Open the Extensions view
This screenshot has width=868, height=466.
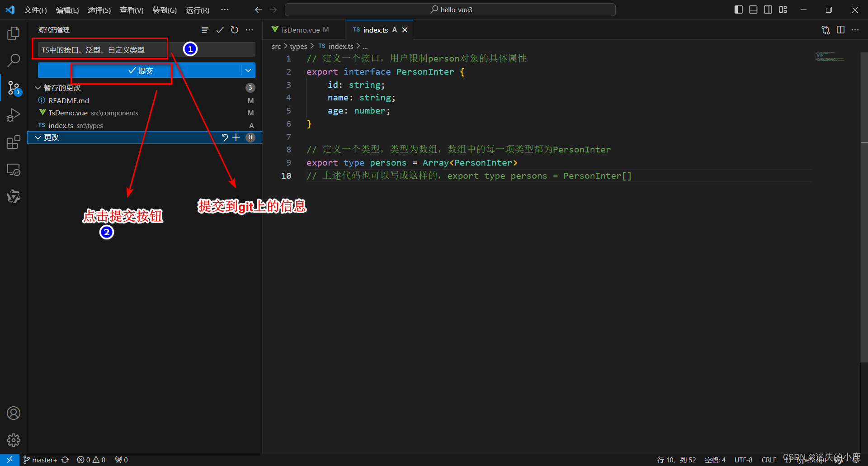pos(14,143)
